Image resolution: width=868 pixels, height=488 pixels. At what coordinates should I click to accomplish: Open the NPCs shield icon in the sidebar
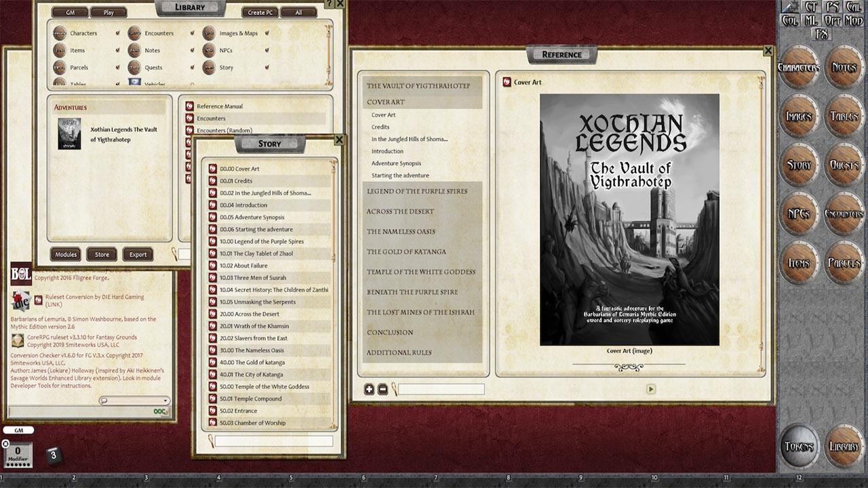799,213
